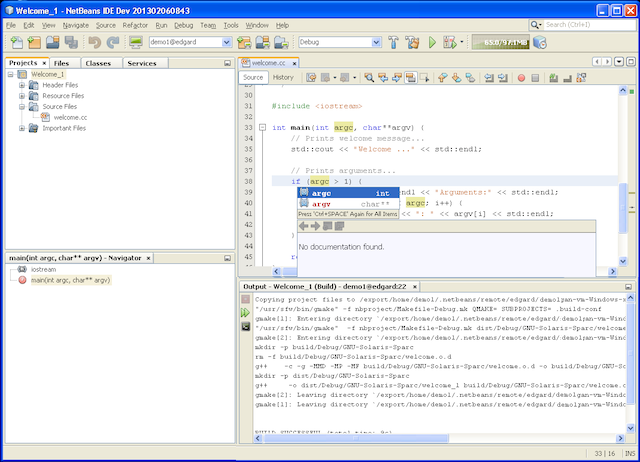Click the Build Project hammer icon
This screenshot has height=462, width=640.
click(394, 43)
